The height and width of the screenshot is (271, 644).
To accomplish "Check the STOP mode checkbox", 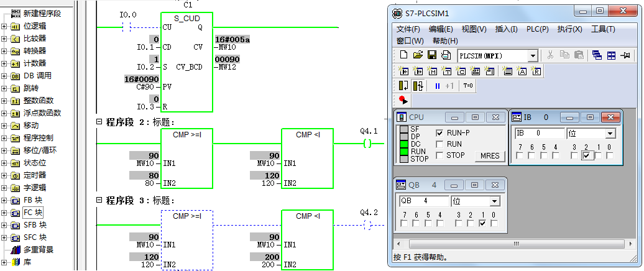I will pyautogui.click(x=439, y=155).
